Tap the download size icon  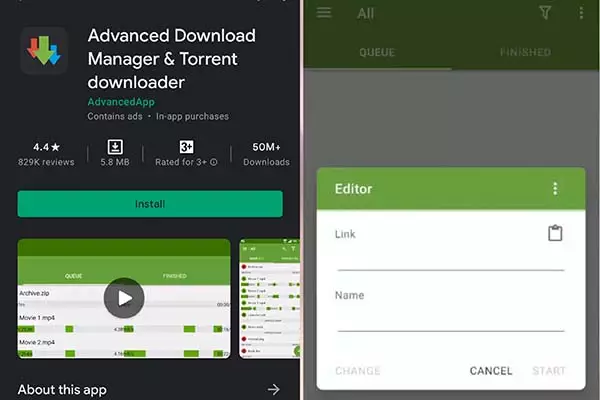pos(113,146)
